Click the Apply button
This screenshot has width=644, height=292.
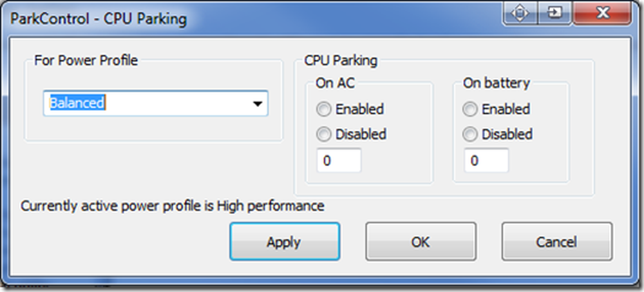(285, 242)
